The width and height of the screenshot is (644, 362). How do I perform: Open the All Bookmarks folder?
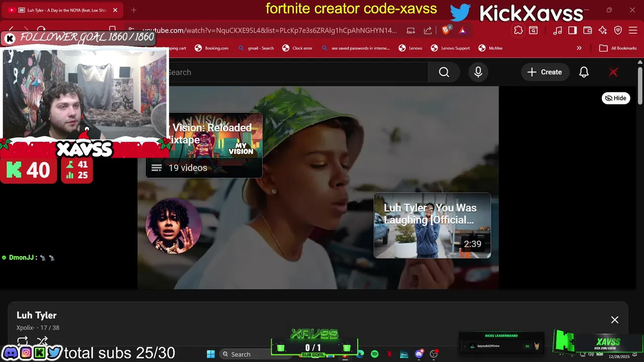pyautogui.click(x=618, y=48)
